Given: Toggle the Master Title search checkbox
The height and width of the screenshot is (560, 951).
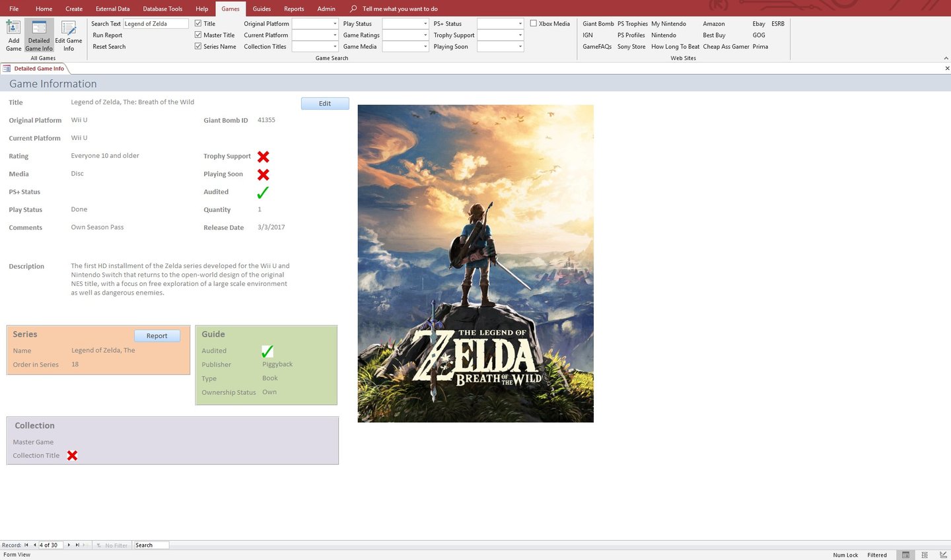Looking at the screenshot, I should [x=198, y=35].
